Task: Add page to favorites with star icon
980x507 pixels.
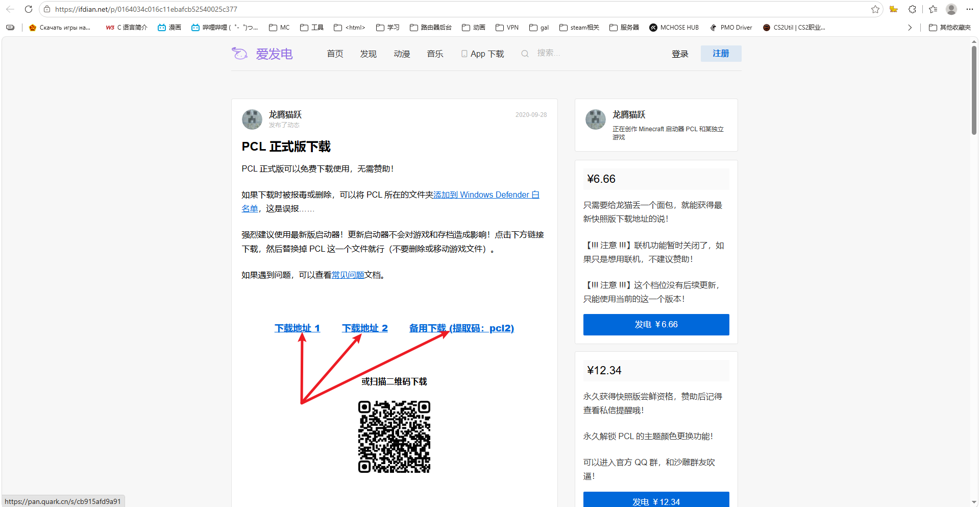Action: point(875,9)
